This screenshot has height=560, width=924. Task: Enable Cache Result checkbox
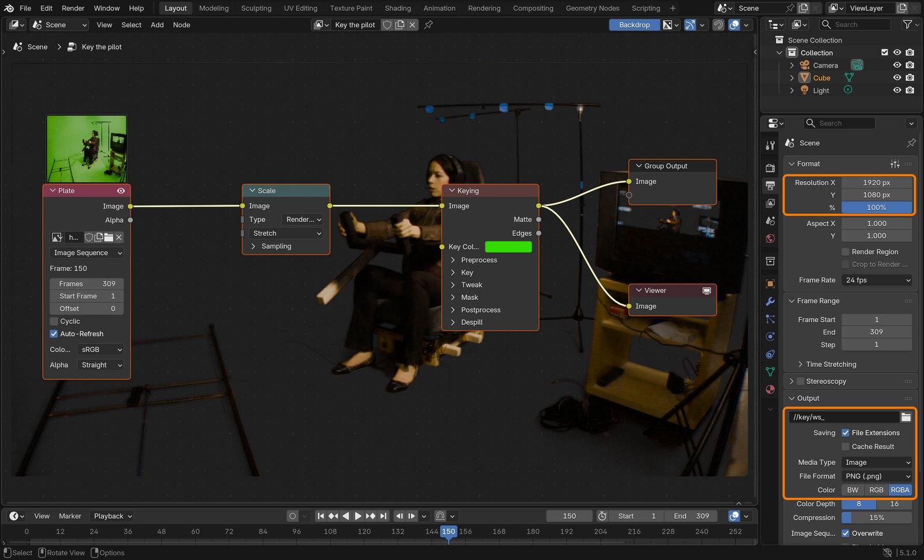tap(845, 447)
